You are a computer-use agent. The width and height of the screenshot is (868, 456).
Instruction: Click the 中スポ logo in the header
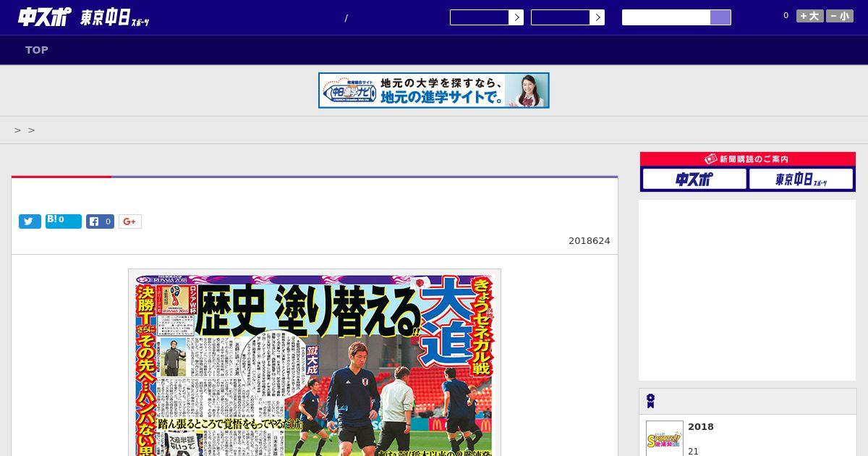44,17
